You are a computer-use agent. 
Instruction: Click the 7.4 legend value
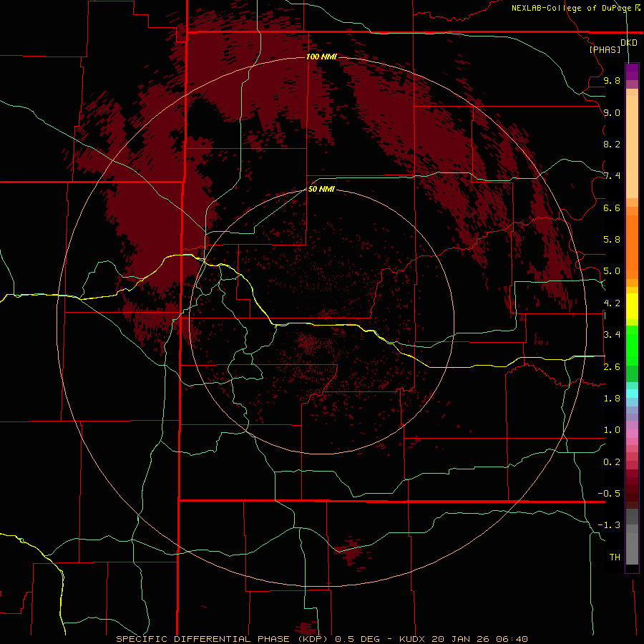tap(612, 176)
